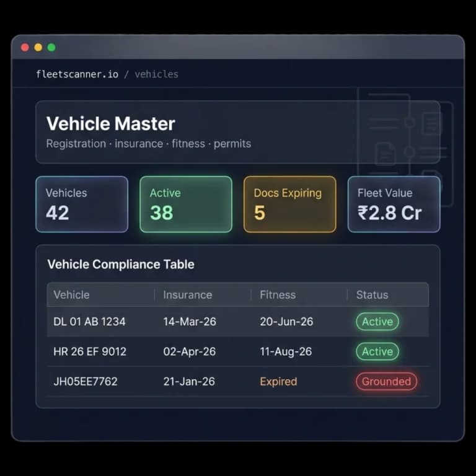This screenshot has width=476, height=476.
Task: Click the green maximize window dot
Action: click(x=51, y=47)
